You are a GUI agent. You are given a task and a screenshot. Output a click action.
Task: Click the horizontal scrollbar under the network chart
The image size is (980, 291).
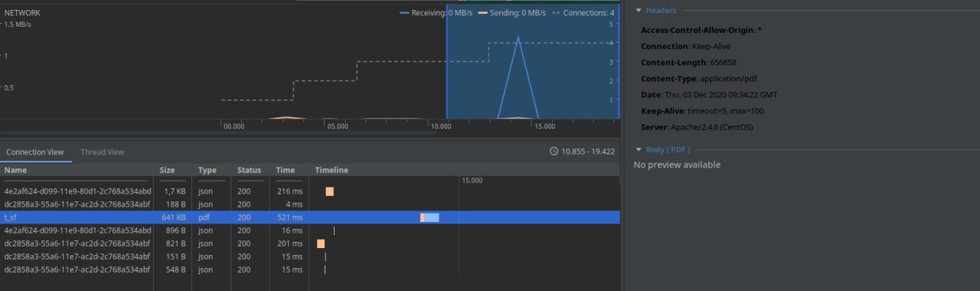point(219,132)
